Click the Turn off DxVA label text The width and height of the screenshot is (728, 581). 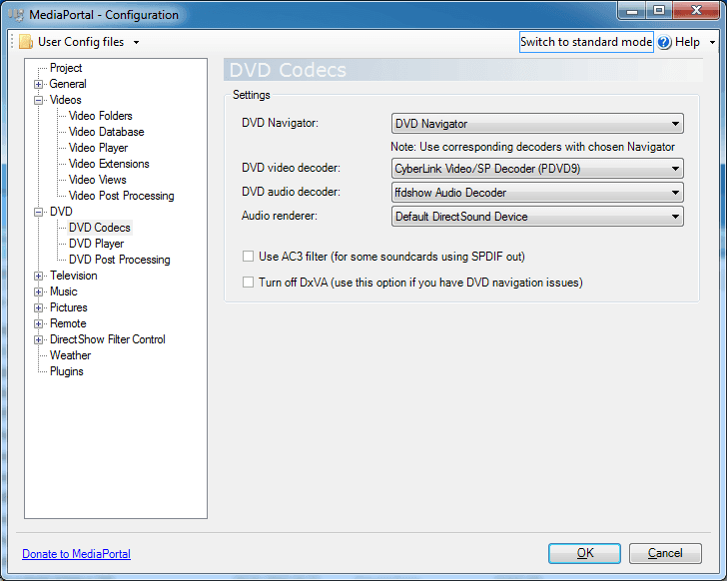click(x=420, y=283)
